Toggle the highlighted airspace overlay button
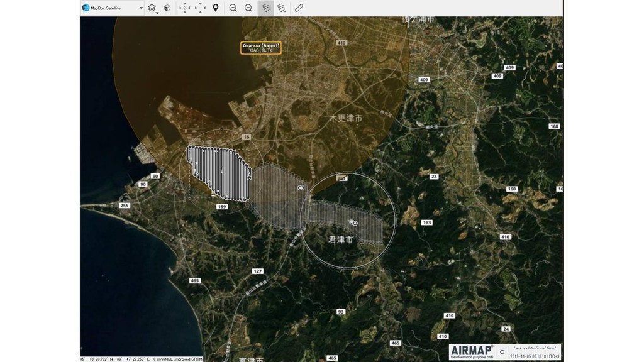Image resolution: width=644 pixels, height=362 pixels. (265, 8)
